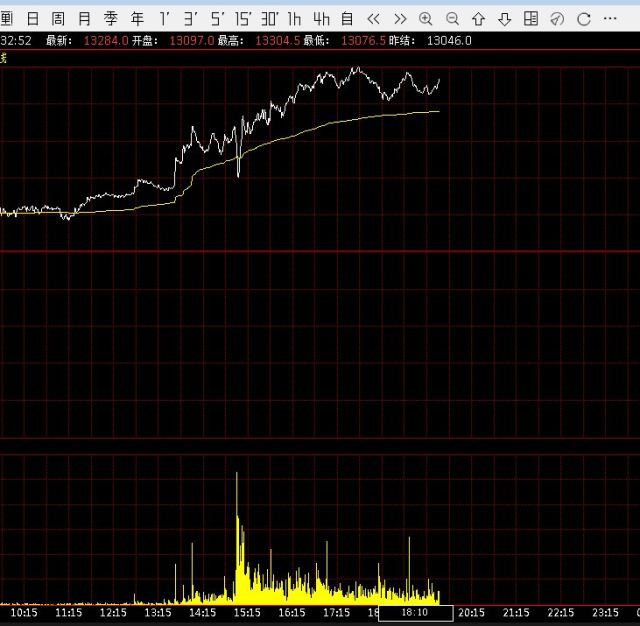
Task: Click the down arrow icon in toolbar
Action: [x=504, y=19]
